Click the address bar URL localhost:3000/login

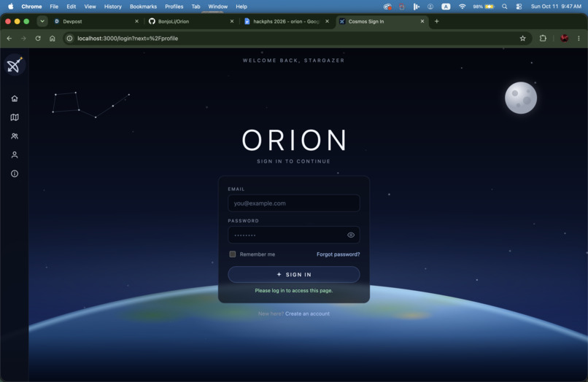click(128, 38)
